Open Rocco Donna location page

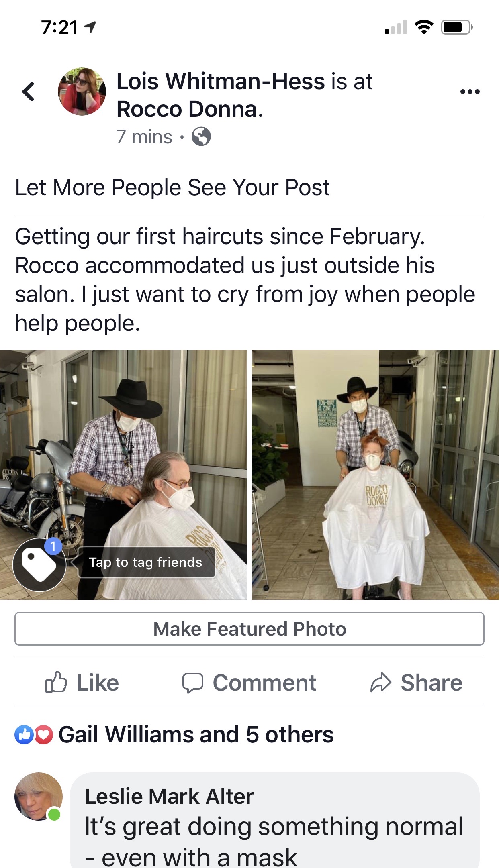[190, 109]
